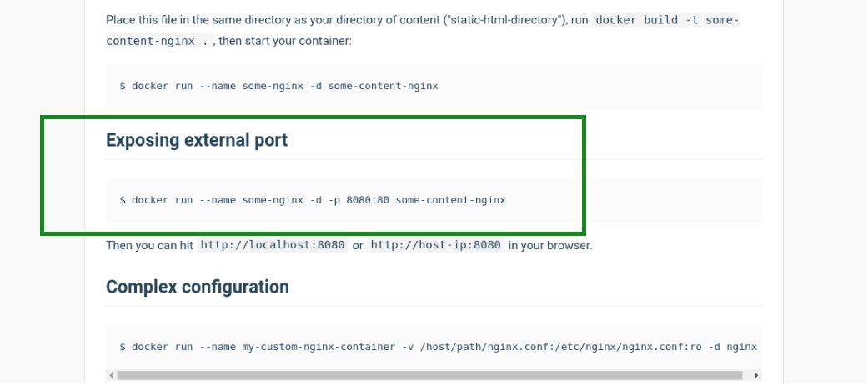This screenshot has width=868, height=385.
Task: Click the "Then you can hit" sentence text
Action: (149, 245)
